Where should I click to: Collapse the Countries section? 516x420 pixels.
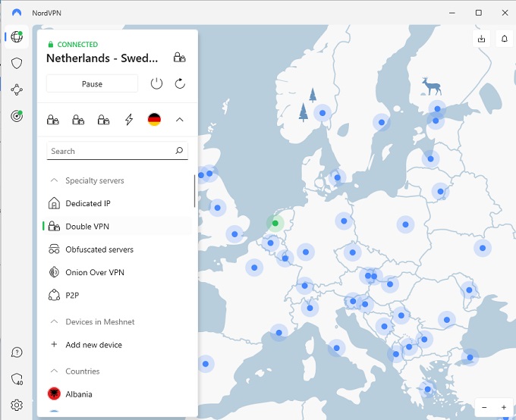pyautogui.click(x=54, y=371)
